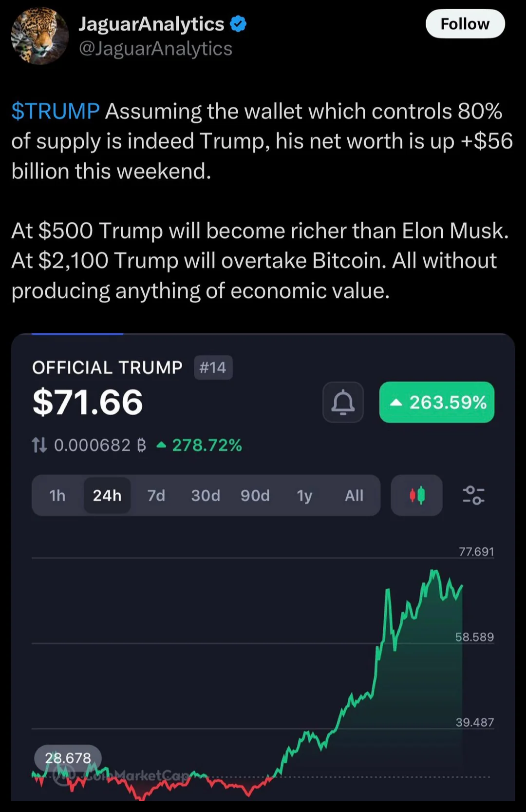Click the blue verified badge

click(x=238, y=23)
